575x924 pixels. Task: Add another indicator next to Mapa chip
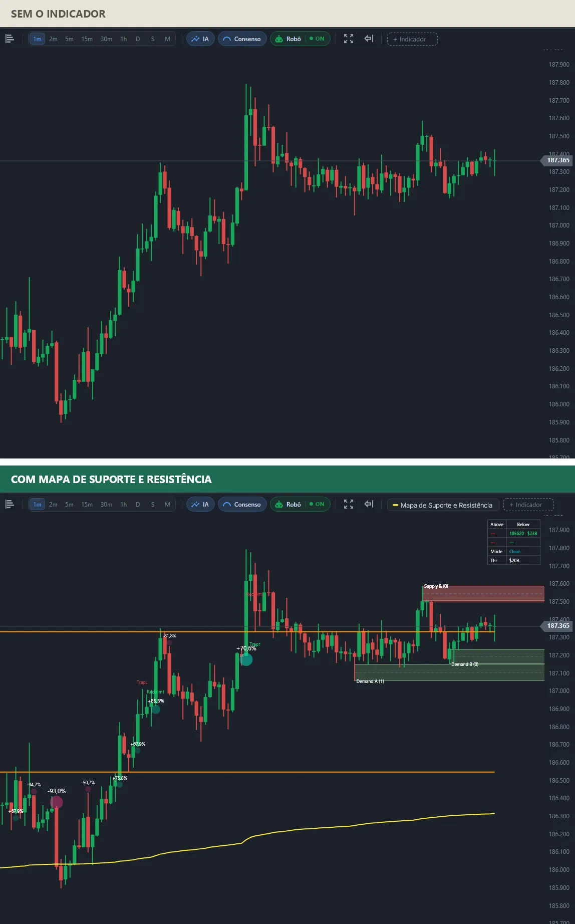click(x=528, y=505)
